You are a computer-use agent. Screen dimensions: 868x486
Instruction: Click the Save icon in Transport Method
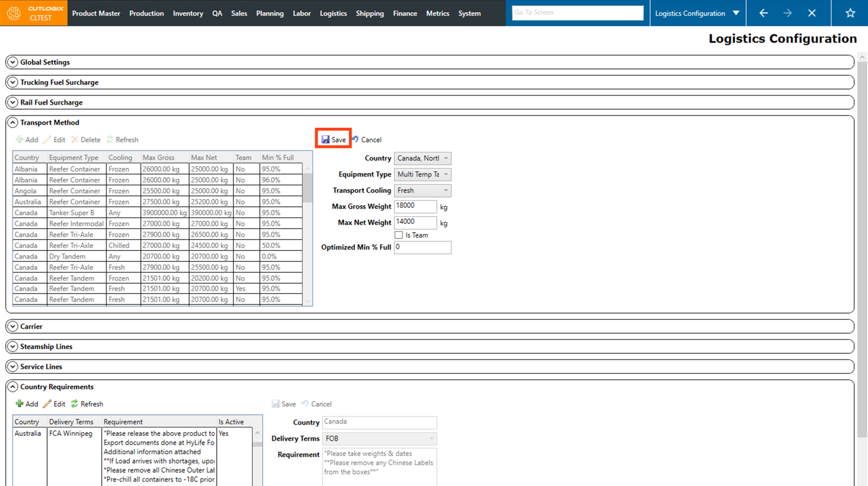click(x=326, y=140)
